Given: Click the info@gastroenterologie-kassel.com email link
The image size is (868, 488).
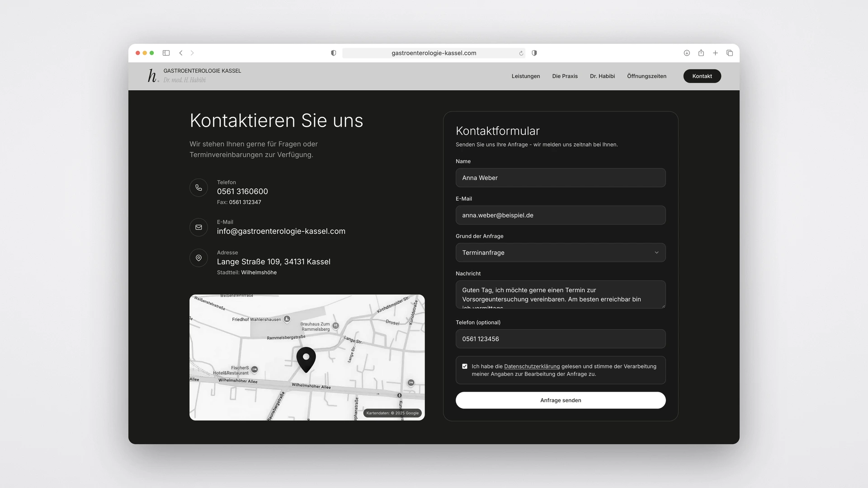Looking at the screenshot, I should click(x=281, y=231).
